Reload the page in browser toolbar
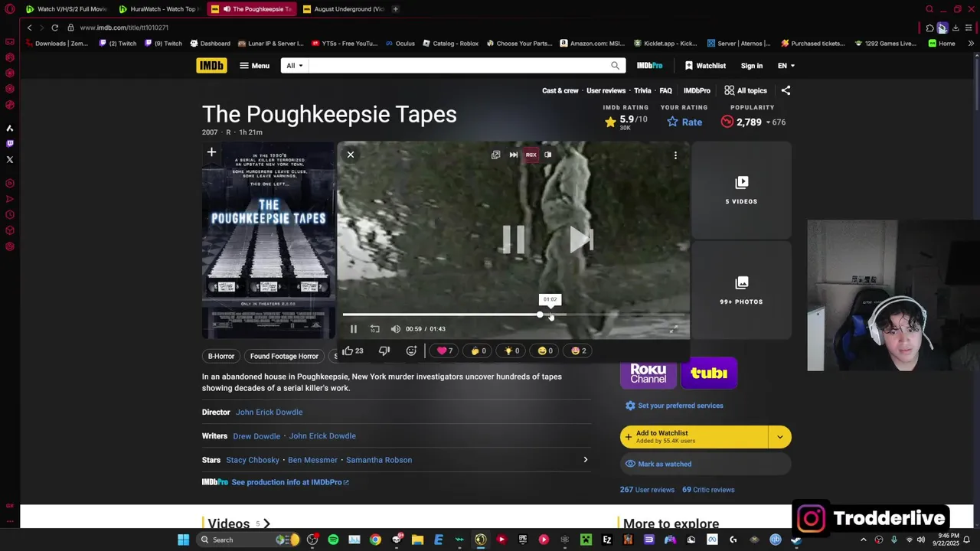The height and width of the screenshot is (551, 980). (x=54, y=28)
